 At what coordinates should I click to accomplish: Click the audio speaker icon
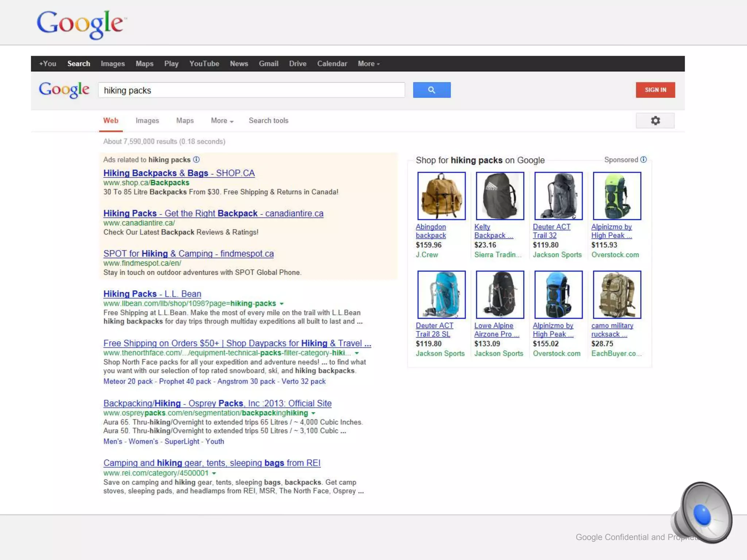[701, 513]
